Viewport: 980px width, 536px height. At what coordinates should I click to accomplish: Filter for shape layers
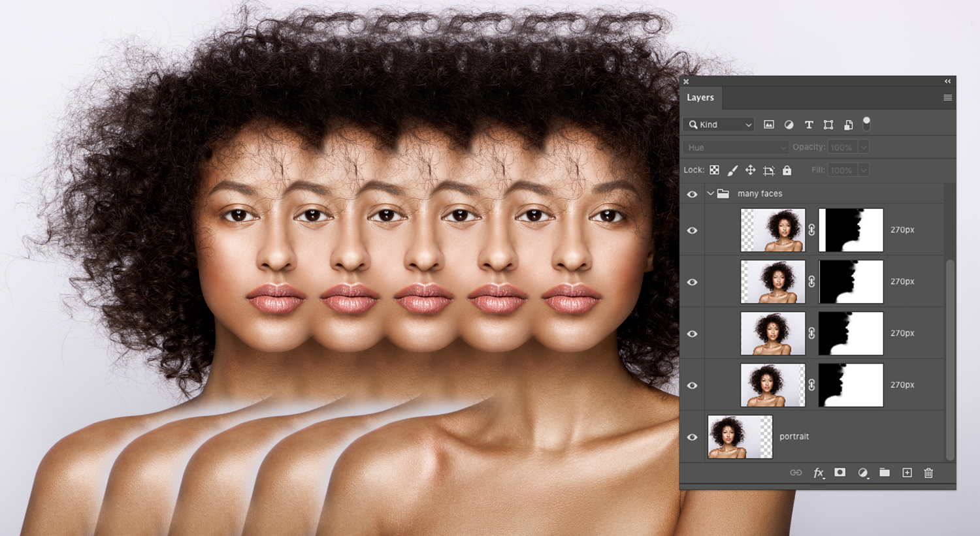pyautogui.click(x=828, y=124)
